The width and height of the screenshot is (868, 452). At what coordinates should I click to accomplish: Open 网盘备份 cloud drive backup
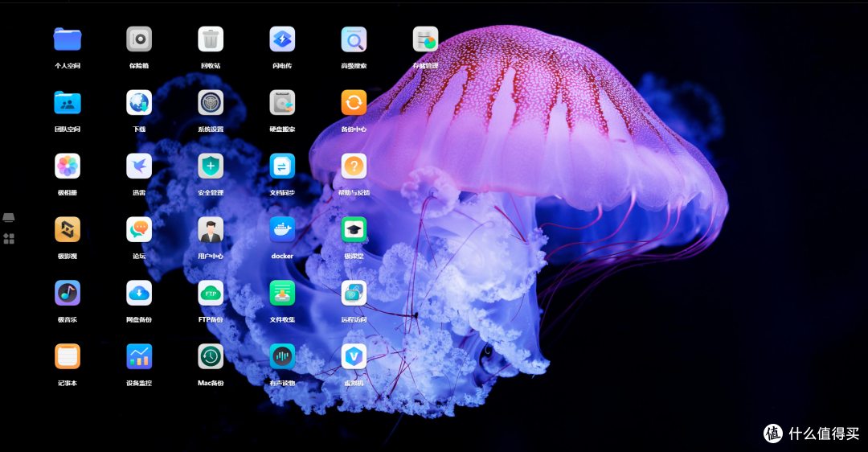pos(139,293)
